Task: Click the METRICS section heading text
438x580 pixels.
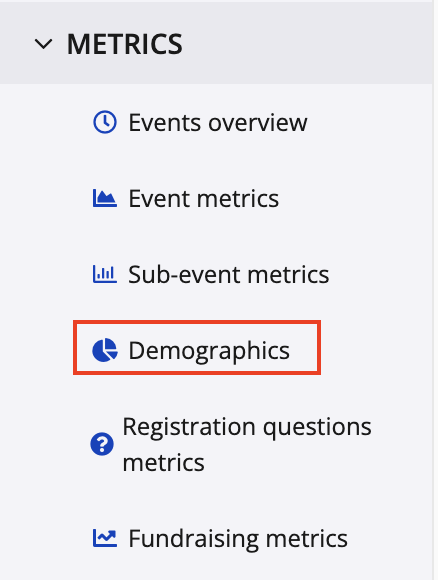Action: (125, 44)
